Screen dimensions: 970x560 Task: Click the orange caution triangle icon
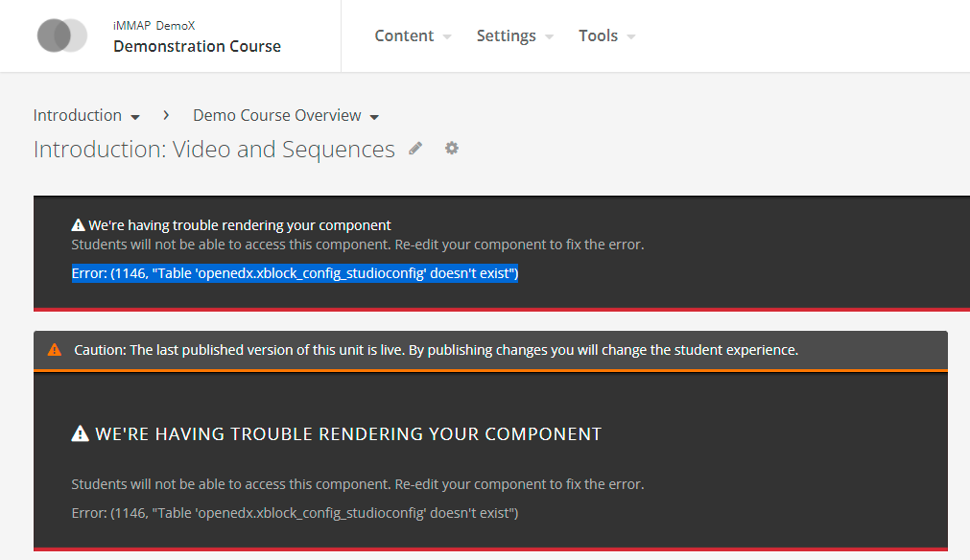(x=55, y=350)
